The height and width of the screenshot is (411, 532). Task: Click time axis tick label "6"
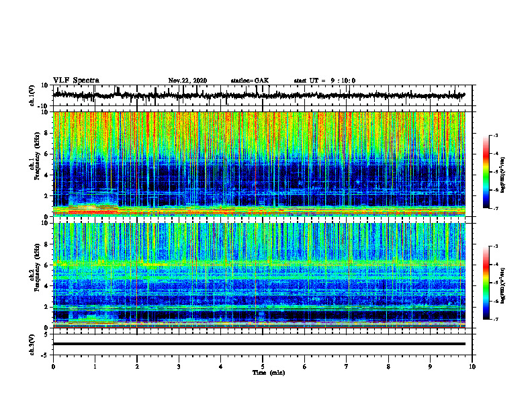(x=305, y=367)
